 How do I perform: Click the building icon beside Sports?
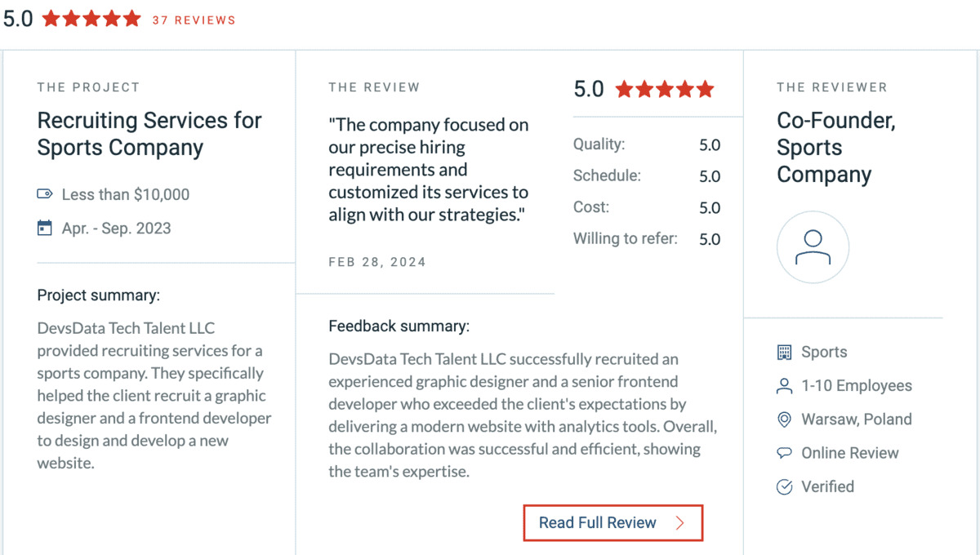(x=784, y=352)
